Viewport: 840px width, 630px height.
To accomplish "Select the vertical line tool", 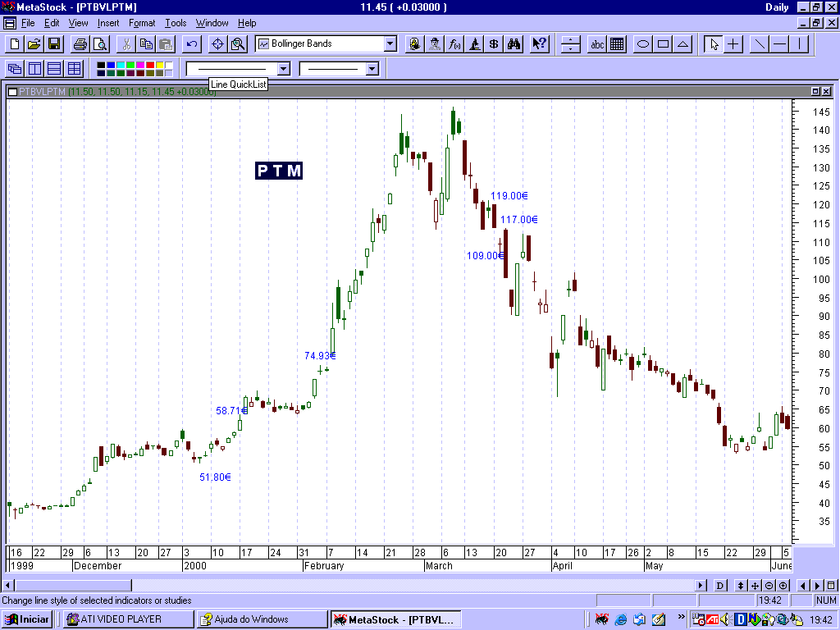I will 799,44.
